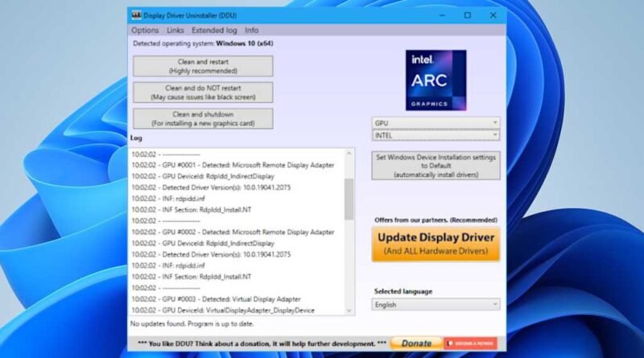The width and height of the screenshot is (644, 358).
Task: Click Clean and shutdown button
Action: 203,118
